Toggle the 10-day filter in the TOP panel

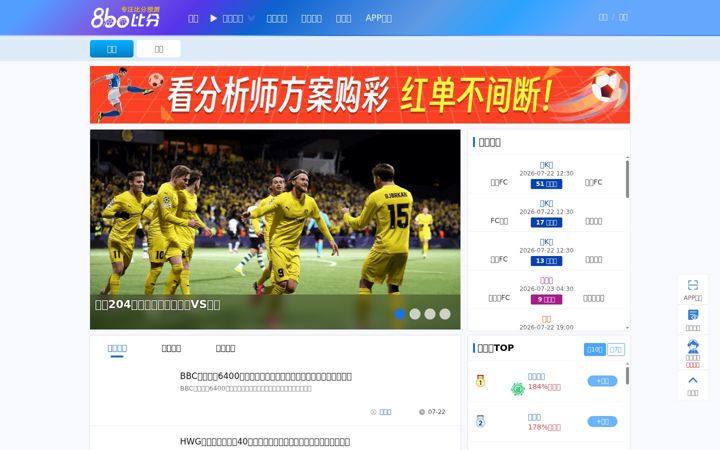point(595,349)
